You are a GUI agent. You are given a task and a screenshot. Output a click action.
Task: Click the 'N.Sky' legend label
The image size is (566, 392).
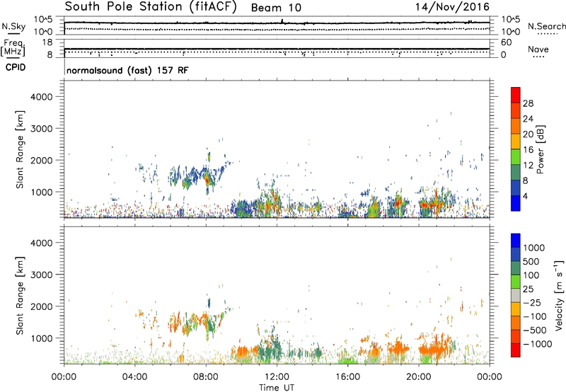[13, 26]
